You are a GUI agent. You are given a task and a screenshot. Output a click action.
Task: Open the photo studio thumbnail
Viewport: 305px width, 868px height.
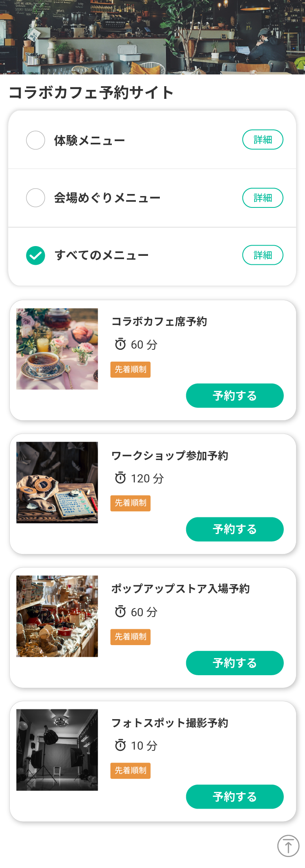coord(57,750)
